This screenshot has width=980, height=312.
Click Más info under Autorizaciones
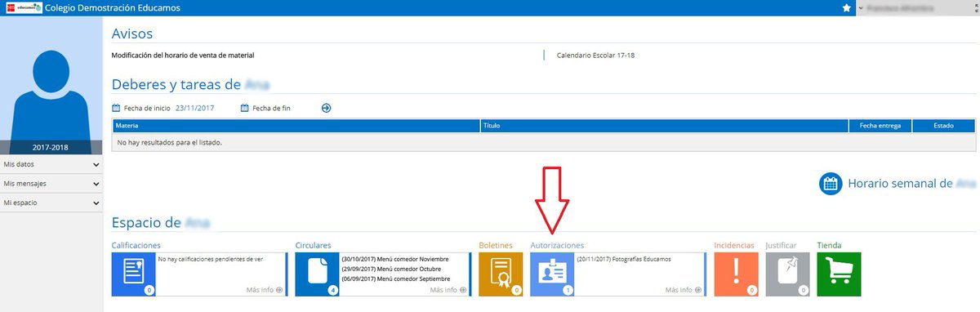684,289
